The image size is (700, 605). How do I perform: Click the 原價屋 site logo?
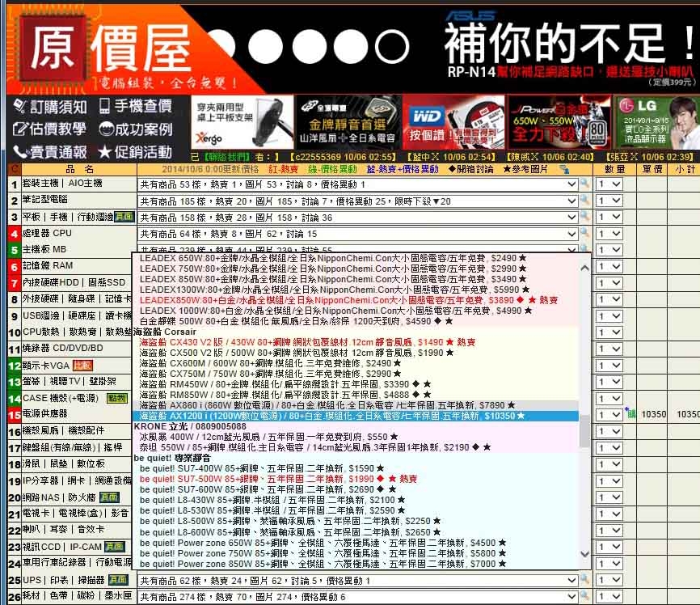[105, 49]
